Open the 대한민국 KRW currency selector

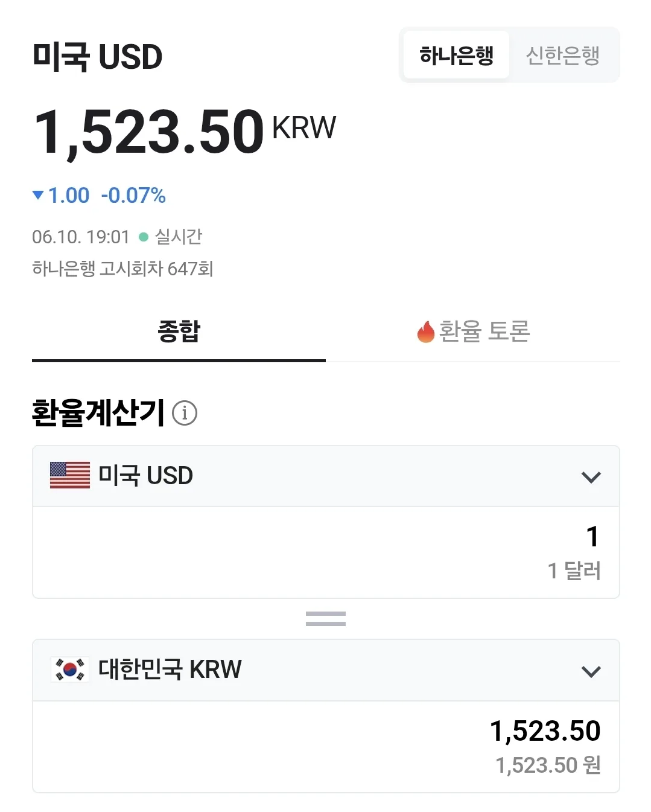[x=326, y=670]
